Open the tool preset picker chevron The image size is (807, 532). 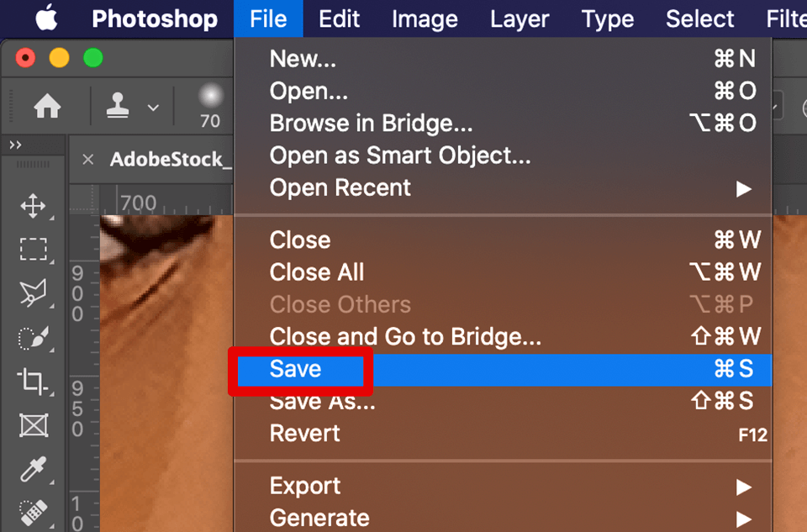click(x=153, y=108)
